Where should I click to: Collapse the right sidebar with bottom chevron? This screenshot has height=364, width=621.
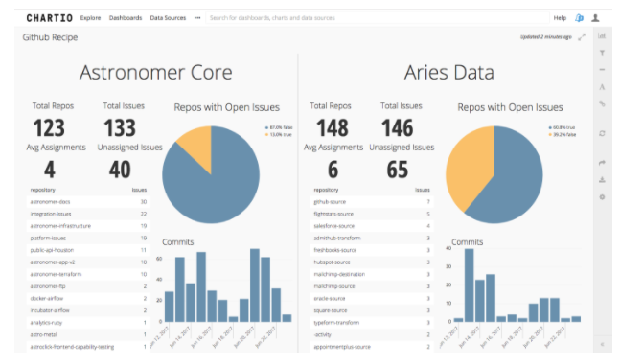(602, 344)
